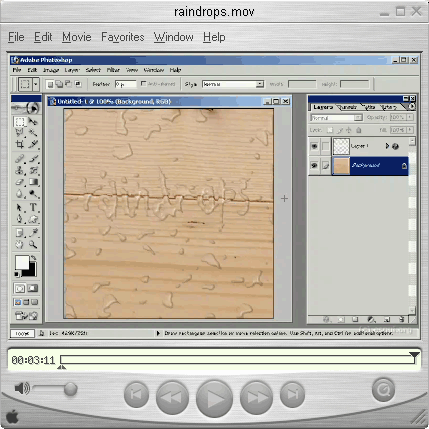The image size is (429, 429).
Task: Reset default foreground and background colors
Action: (17, 274)
